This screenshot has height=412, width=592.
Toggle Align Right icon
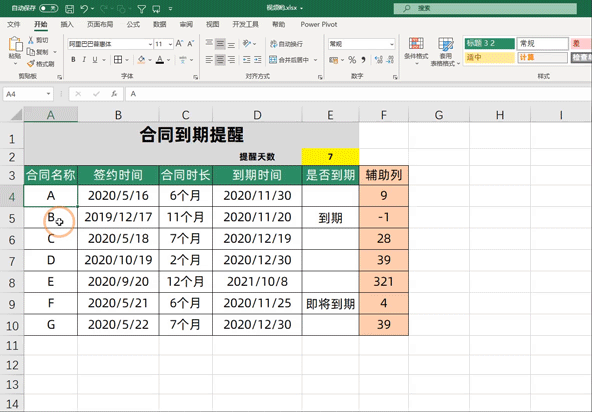click(x=231, y=60)
